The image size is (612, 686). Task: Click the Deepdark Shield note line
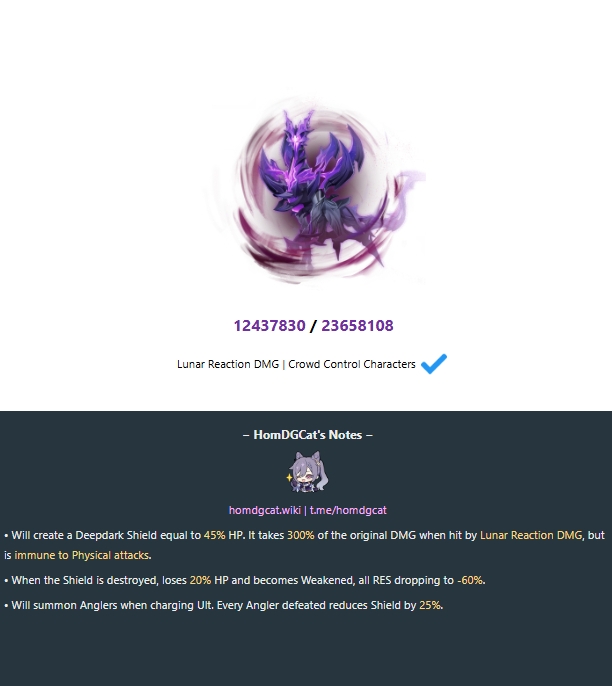pyautogui.click(x=305, y=545)
